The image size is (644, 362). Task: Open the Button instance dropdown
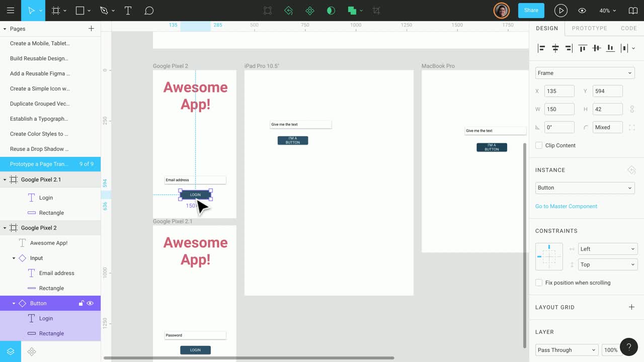click(585, 188)
